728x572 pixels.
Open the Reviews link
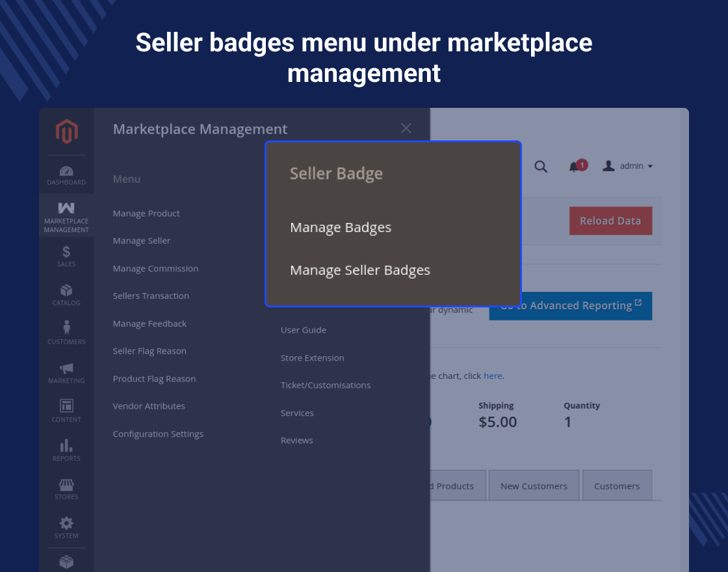296,441
